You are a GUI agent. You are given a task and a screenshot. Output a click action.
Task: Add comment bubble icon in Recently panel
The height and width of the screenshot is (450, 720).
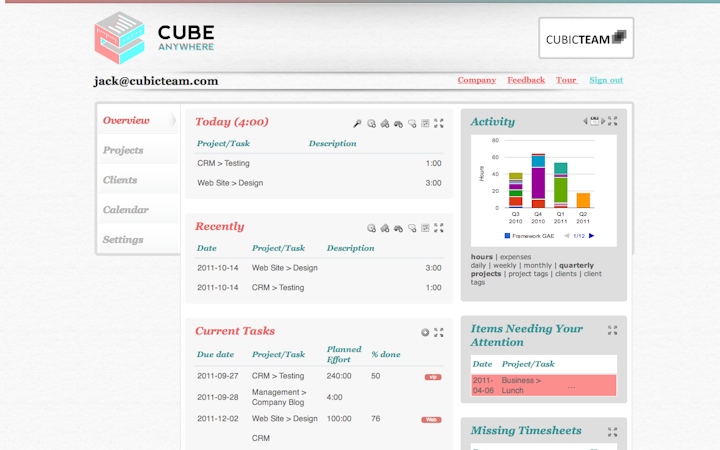click(412, 228)
